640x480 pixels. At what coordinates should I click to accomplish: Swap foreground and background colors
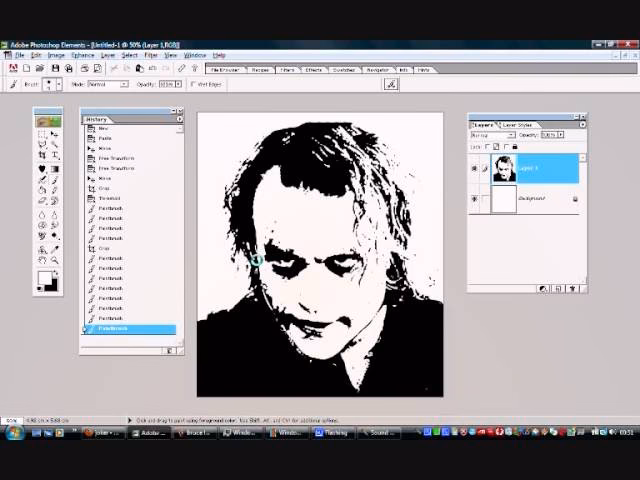point(55,273)
